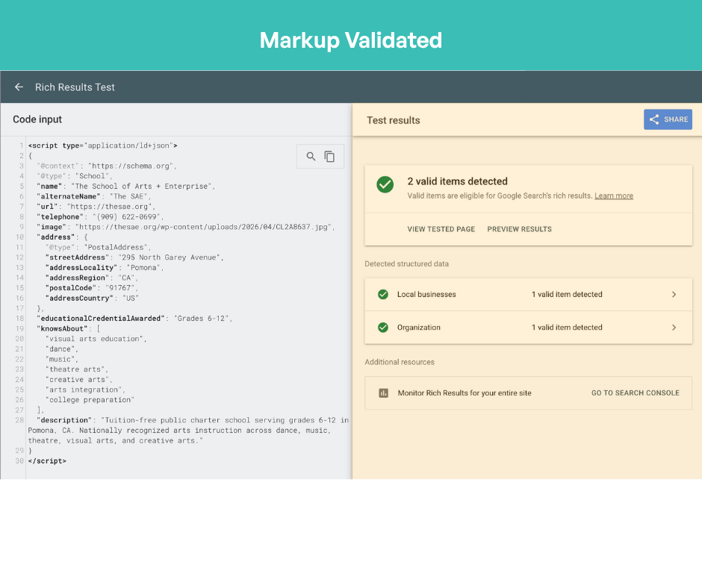Click the SHARE button
The height and width of the screenshot is (588, 702).
(x=668, y=119)
